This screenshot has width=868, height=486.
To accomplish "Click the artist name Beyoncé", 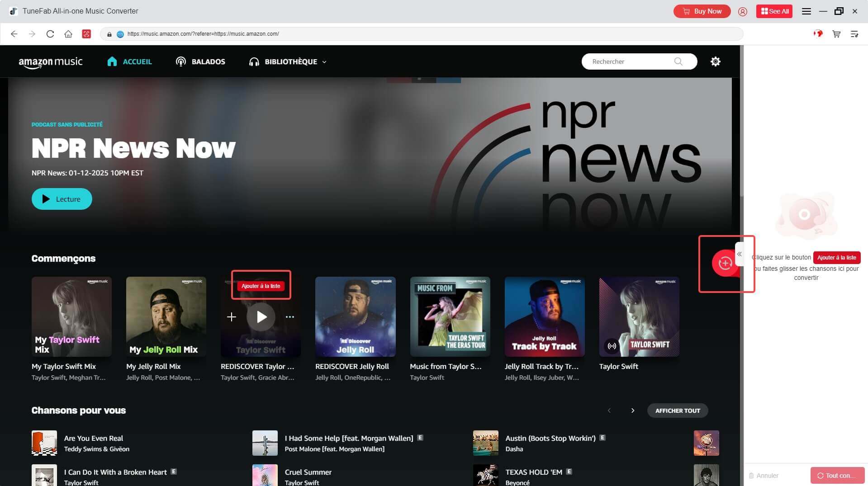I will click(517, 482).
